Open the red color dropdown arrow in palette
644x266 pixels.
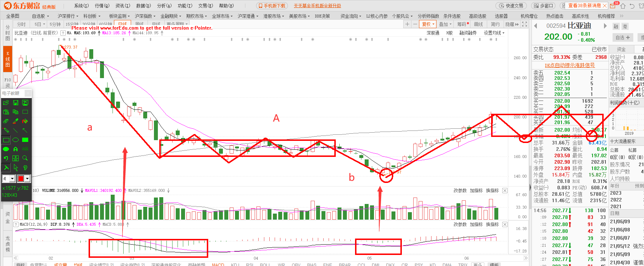pyautogui.click(x=28, y=178)
